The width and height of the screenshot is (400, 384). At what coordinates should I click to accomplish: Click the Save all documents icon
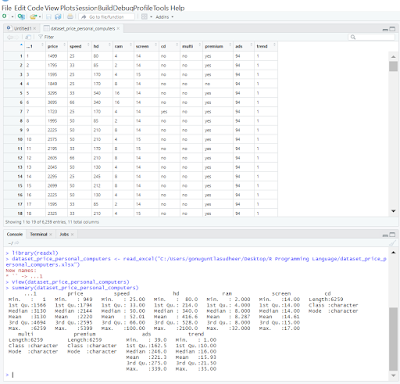click(58, 17)
